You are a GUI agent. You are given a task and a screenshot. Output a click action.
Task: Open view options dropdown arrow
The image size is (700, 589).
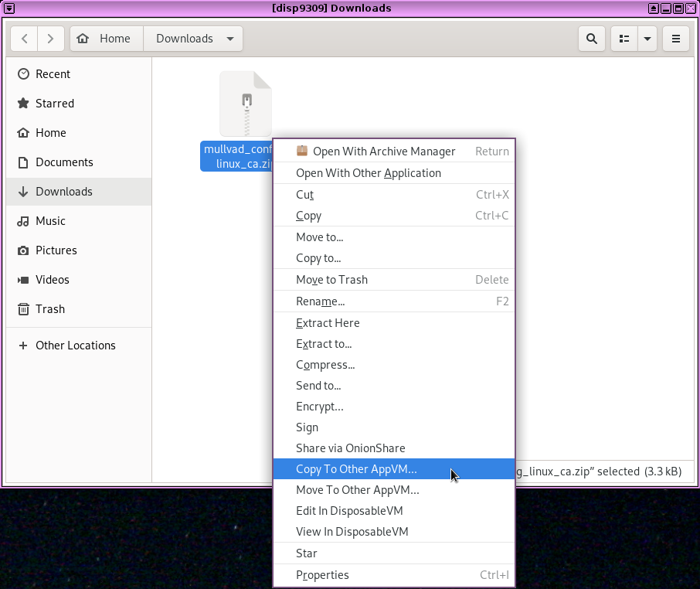[647, 39]
